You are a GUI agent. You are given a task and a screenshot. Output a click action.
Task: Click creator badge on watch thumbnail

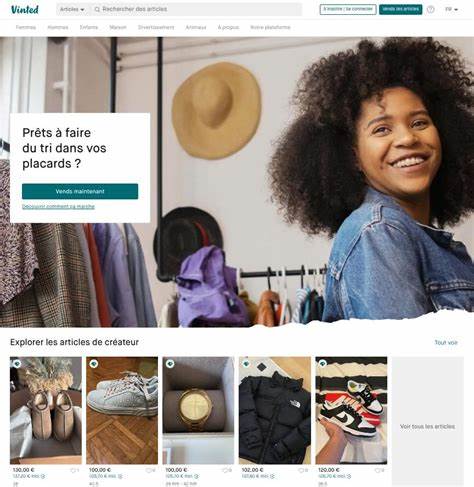coord(170,364)
